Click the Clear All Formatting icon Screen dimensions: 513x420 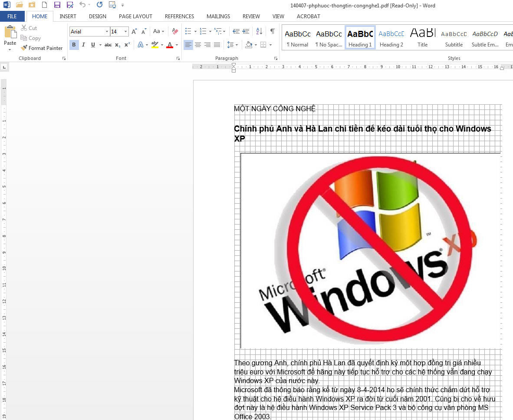click(175, 31)
